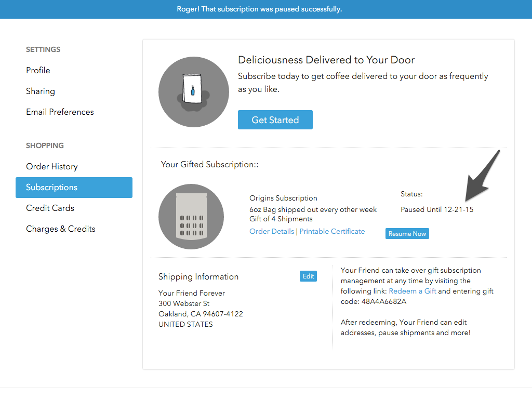Open the Order Details link
Screen dimensions: 532x412
coord(272,231)
